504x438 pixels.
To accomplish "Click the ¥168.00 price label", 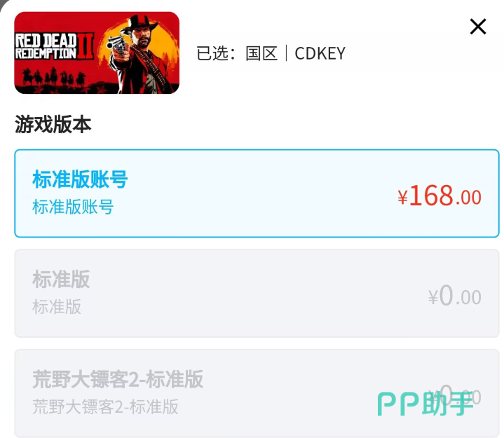I will click(440, 196).
